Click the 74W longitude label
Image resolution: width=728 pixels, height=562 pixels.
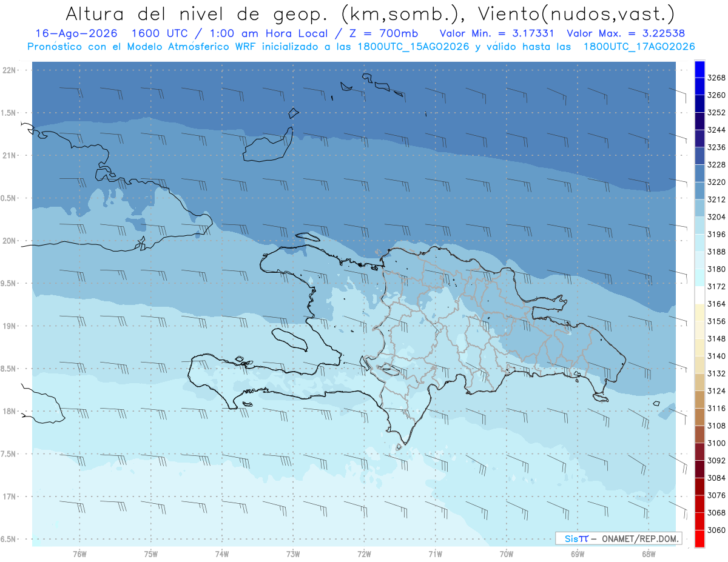pyautogui.click(x=221, y=554)
